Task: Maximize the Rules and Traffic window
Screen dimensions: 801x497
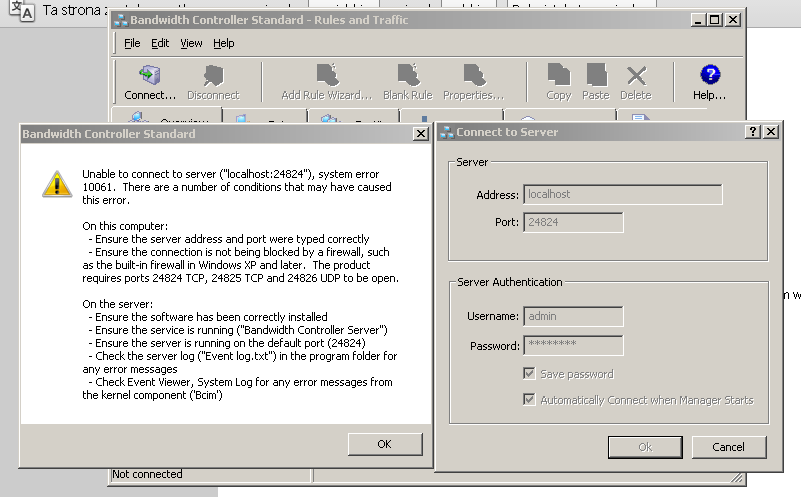Action: coord(715,20)
